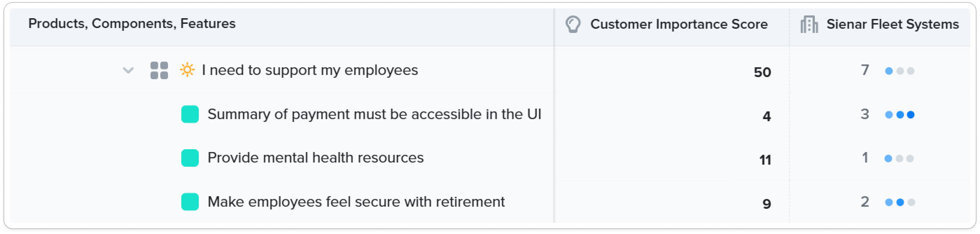Click the teal square next to Make employees feel secure
This screenshot has height=234, width=980.
click(190, 202)
